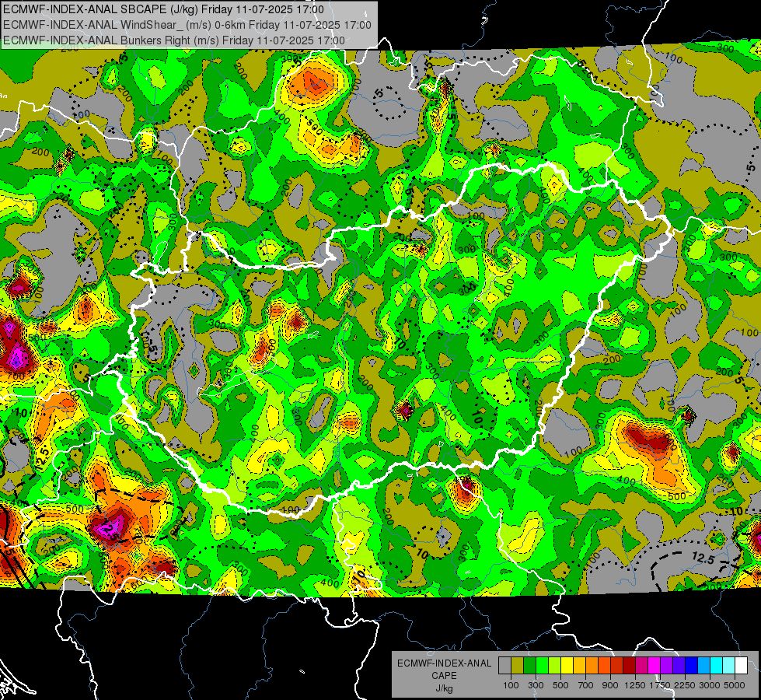Click the '500' legend tick label
761x700 pixels.
click(x=560, y=685)
